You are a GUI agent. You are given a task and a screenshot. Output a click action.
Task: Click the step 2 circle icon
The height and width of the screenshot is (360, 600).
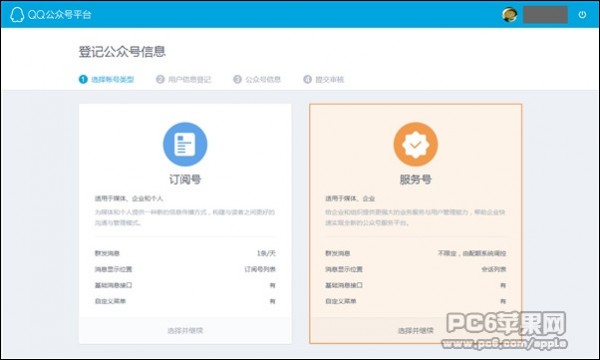pyautogui.click(x=160, y=79)
